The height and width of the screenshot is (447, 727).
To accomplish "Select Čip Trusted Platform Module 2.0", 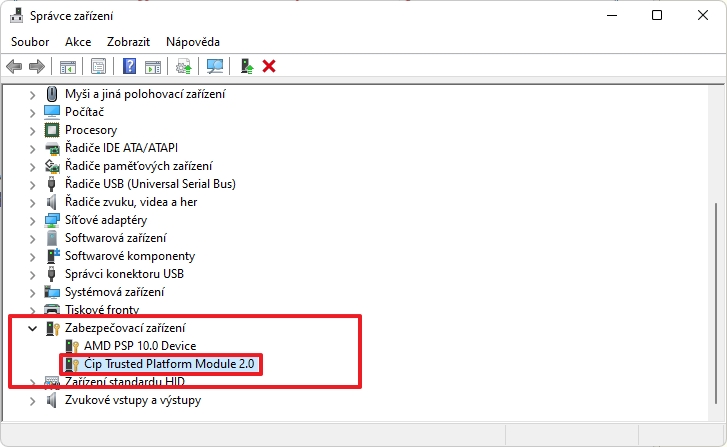I will click(x=169, y=364).
